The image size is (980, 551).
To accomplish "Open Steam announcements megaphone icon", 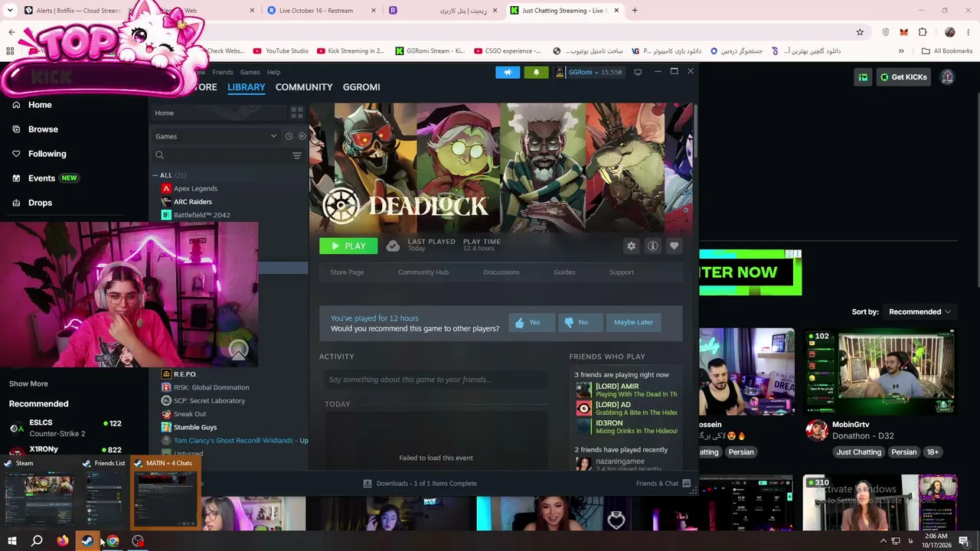I will pos(508,72).
